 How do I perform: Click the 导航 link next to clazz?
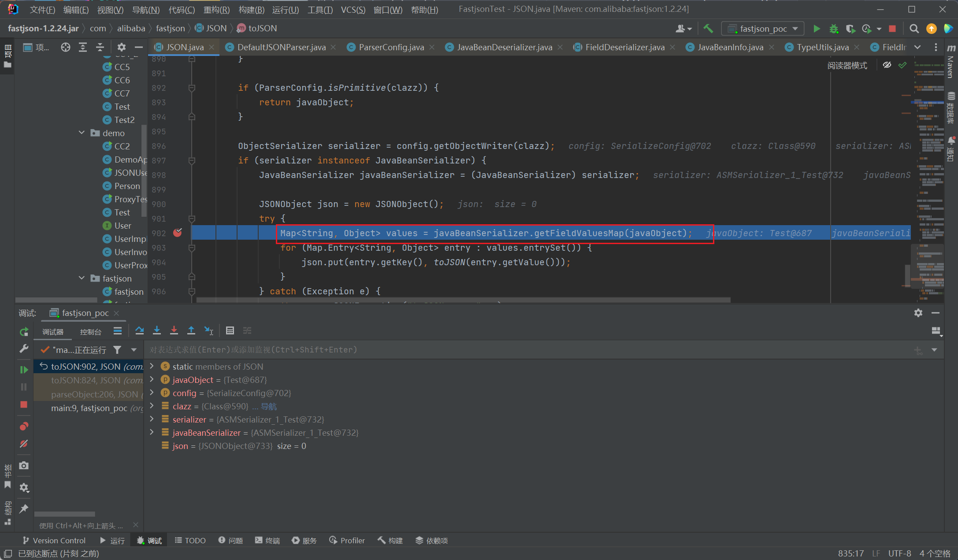pos(269,406)
